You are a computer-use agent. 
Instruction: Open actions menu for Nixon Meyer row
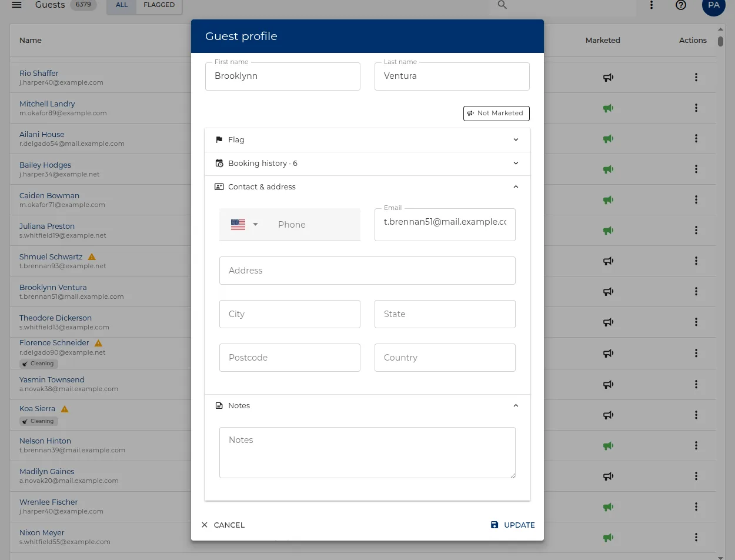pyautogui.click(x=696, y=537)
